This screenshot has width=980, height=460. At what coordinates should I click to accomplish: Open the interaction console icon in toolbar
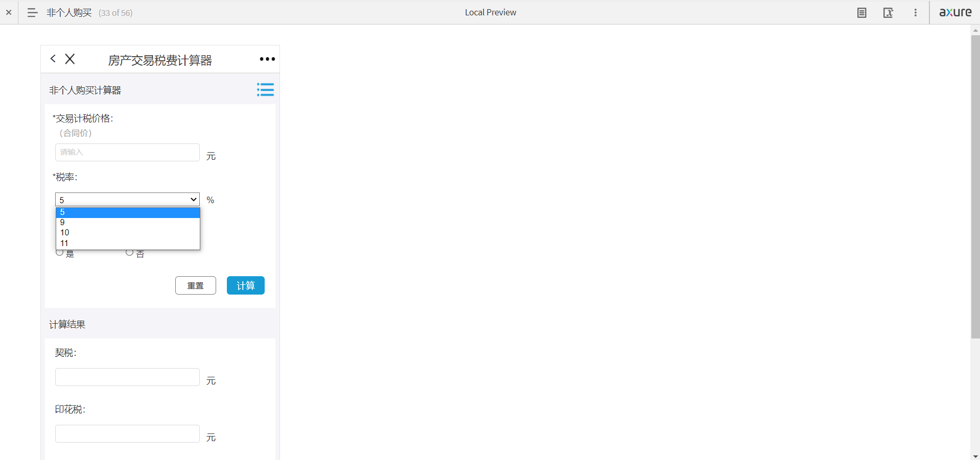889,13
